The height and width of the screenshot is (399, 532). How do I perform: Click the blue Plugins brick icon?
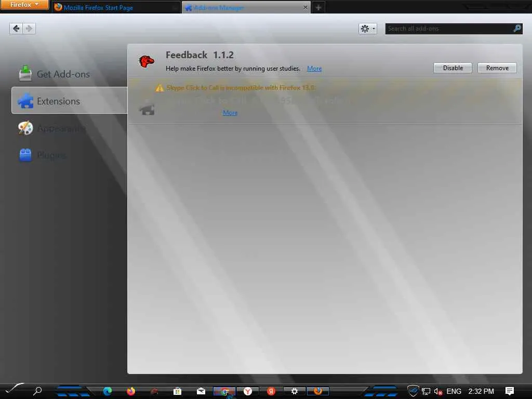click(25, 155)
